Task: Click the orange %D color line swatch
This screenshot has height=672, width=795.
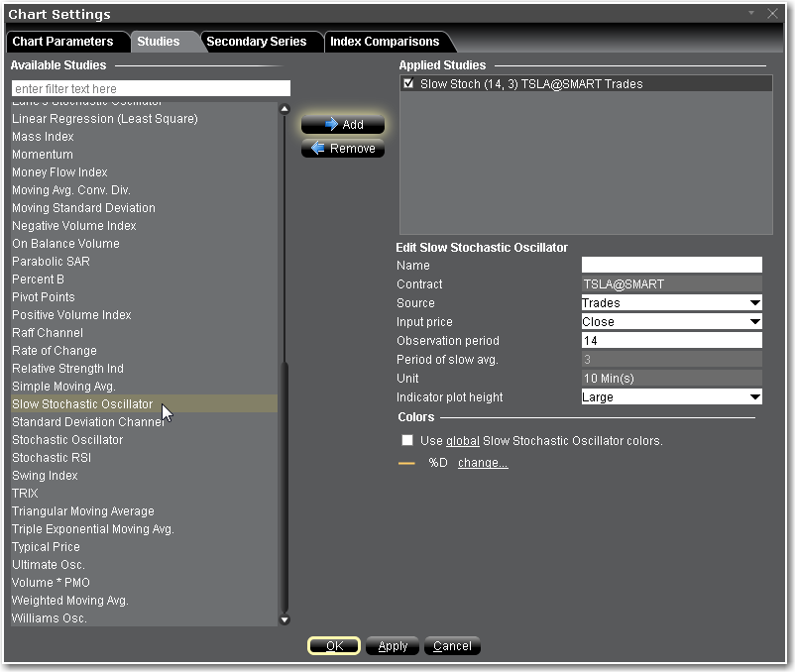Action: tap(406, 463)
